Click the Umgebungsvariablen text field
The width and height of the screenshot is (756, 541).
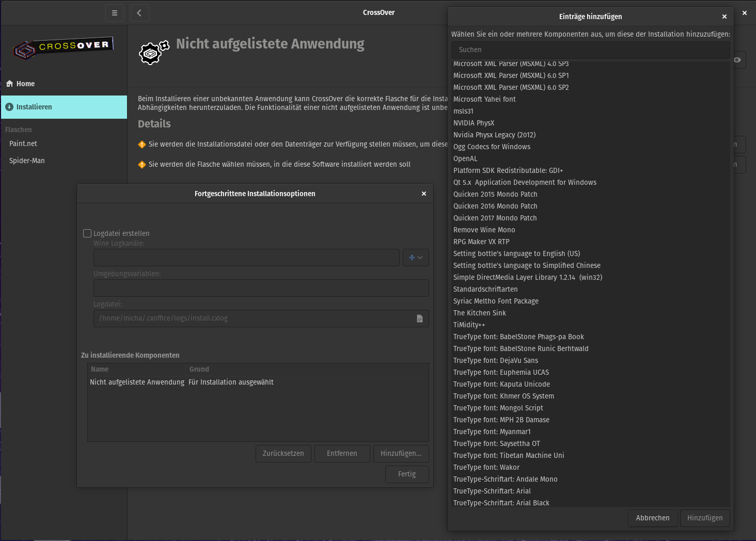point(261,288)
